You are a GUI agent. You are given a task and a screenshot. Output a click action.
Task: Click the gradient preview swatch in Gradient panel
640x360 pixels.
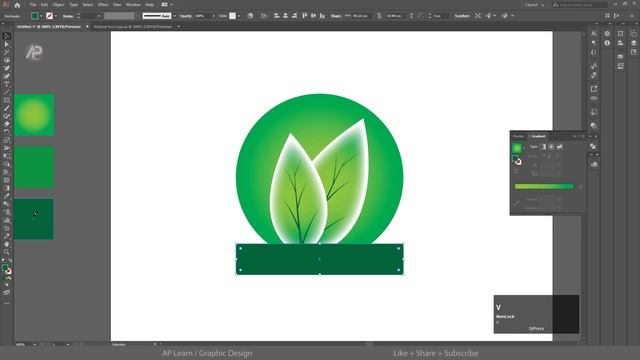click(x=517, y=148)
